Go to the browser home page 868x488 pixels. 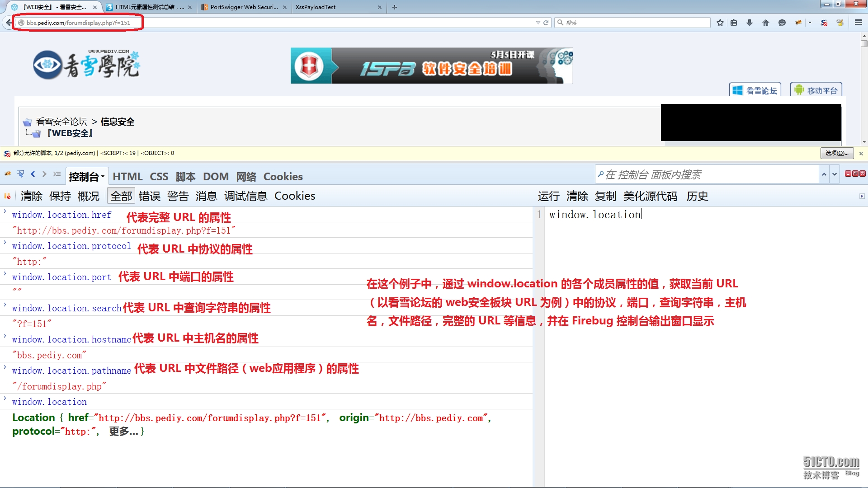pos(765,23)
